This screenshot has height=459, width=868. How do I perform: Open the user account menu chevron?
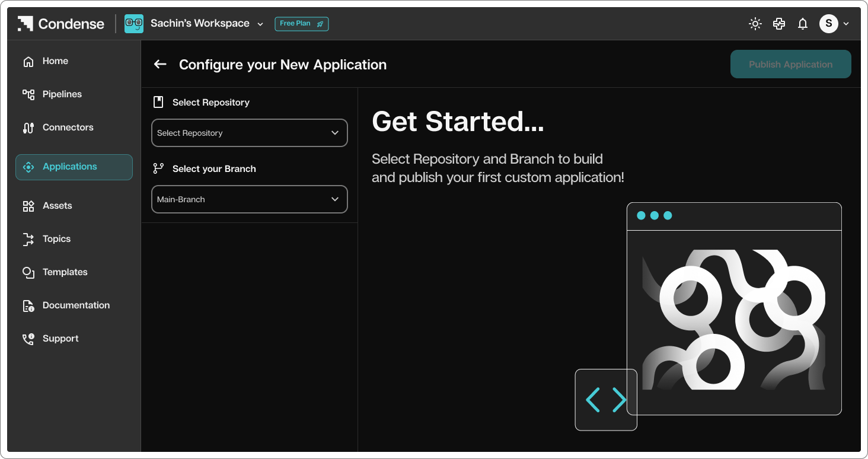pos(846,24)
